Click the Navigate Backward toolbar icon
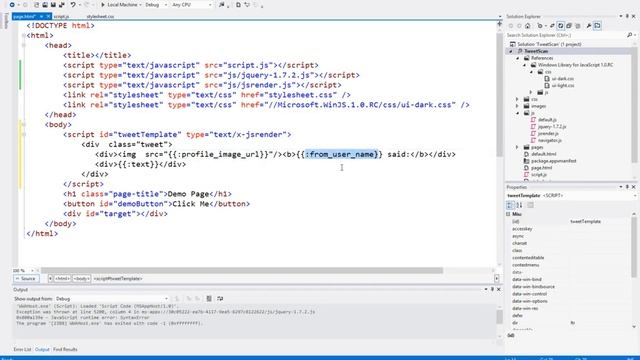Screen dimensions: 640x360 pos(12,5)
